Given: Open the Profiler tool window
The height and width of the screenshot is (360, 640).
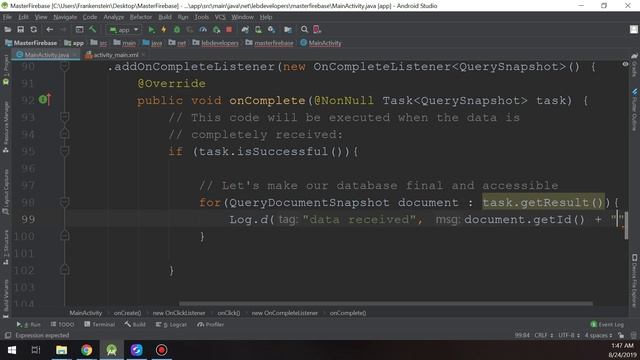Looking at the screenshot, I should pyautogui.click(x=211, y=324).
